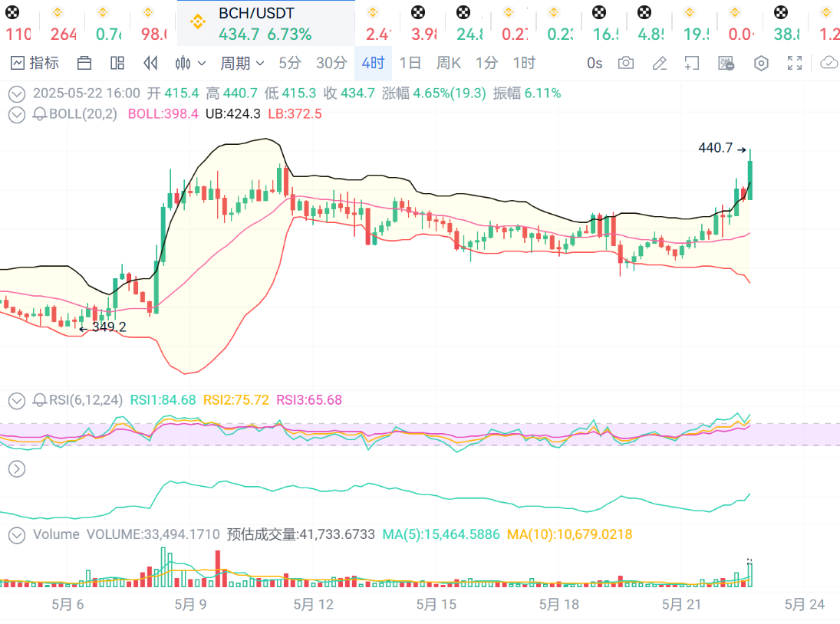Select the BCH/USDT ticker tab
Screen dimensions: 840x624
(x=265, y=24)
